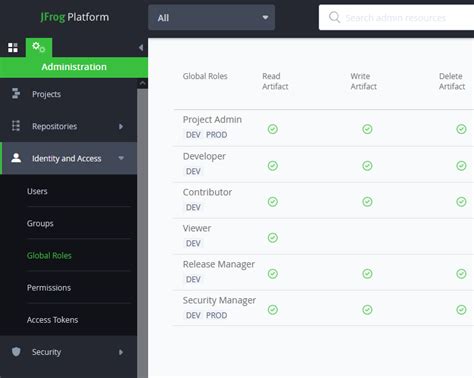Viewport: 474px width, 378px height.
Task: Toggle Write Artifact check for Release Manager
Action: click(367, 274)
